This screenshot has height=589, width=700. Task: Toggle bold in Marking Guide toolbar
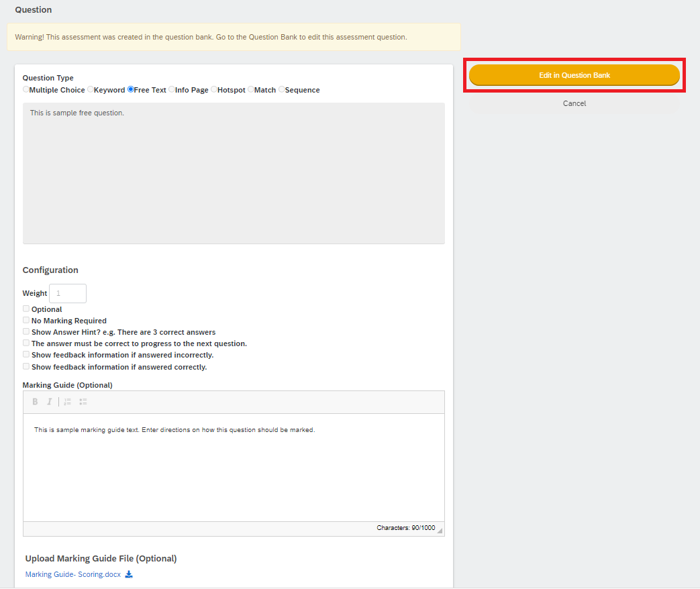[35, 402]
